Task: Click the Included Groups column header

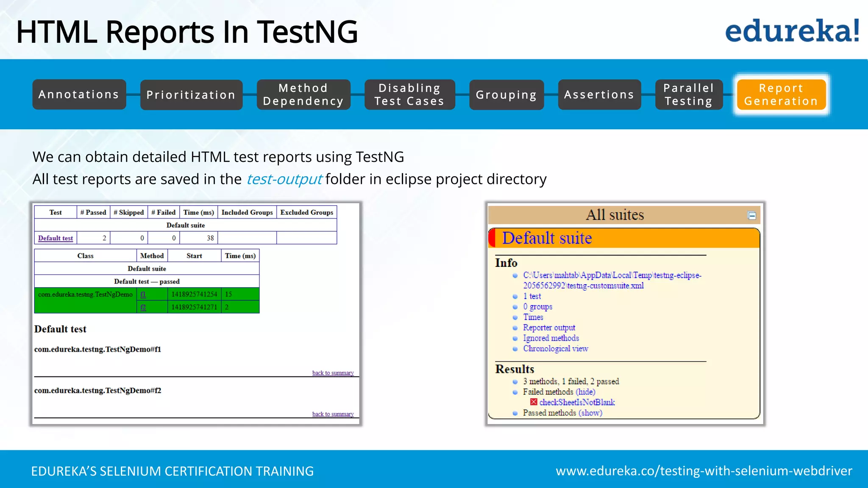Action: [247, 212]
